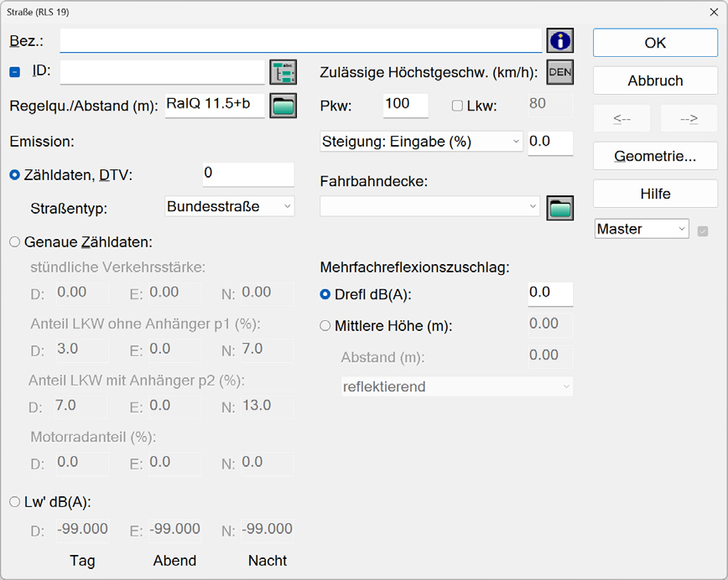The image size is (728, 580).
Task: Expand the Fahrbahndecke dropdown list
Action: 430,206
